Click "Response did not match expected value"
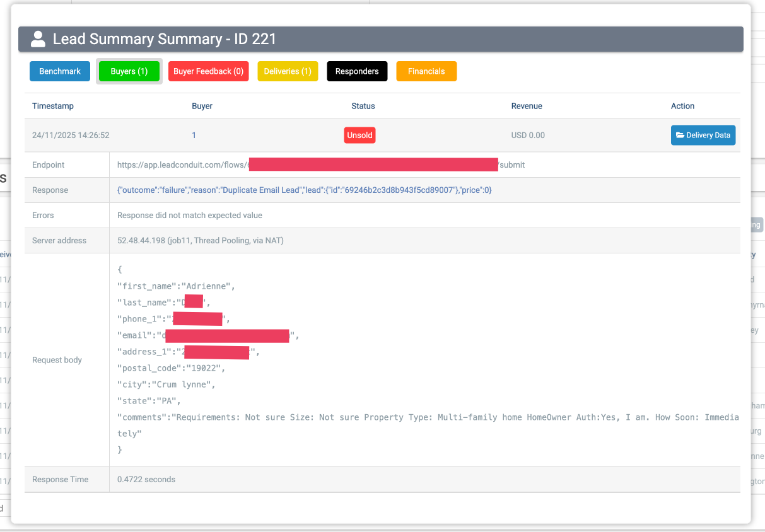 [190, 215]
